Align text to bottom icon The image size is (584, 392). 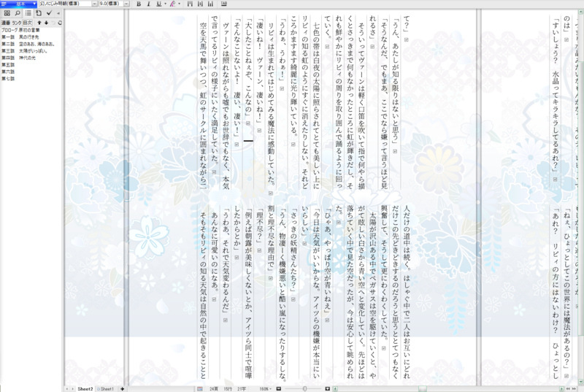click(x=210, y=4)
